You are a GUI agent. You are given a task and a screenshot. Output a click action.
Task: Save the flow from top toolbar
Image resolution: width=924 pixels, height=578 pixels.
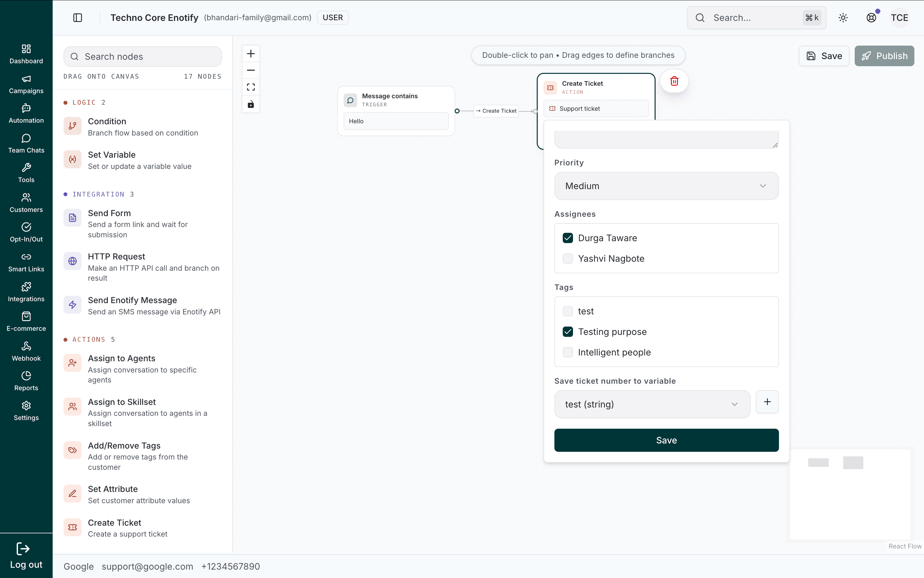pos(824,56)
